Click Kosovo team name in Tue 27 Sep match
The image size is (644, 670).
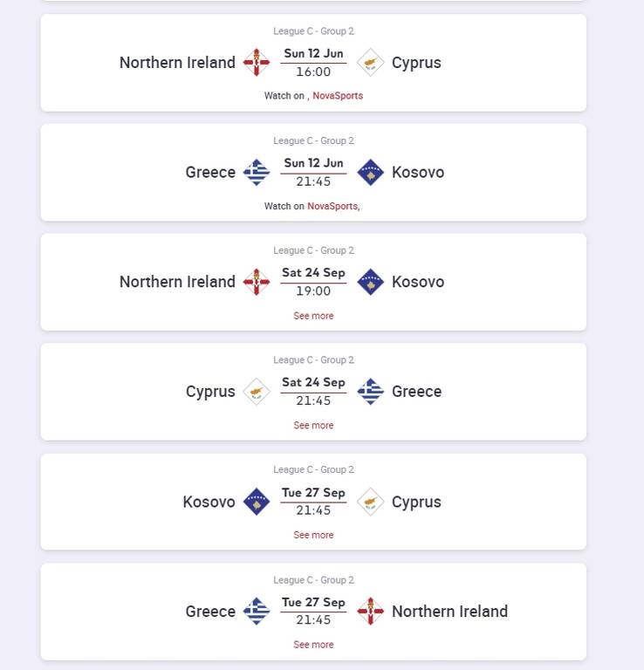click(209, 502)
